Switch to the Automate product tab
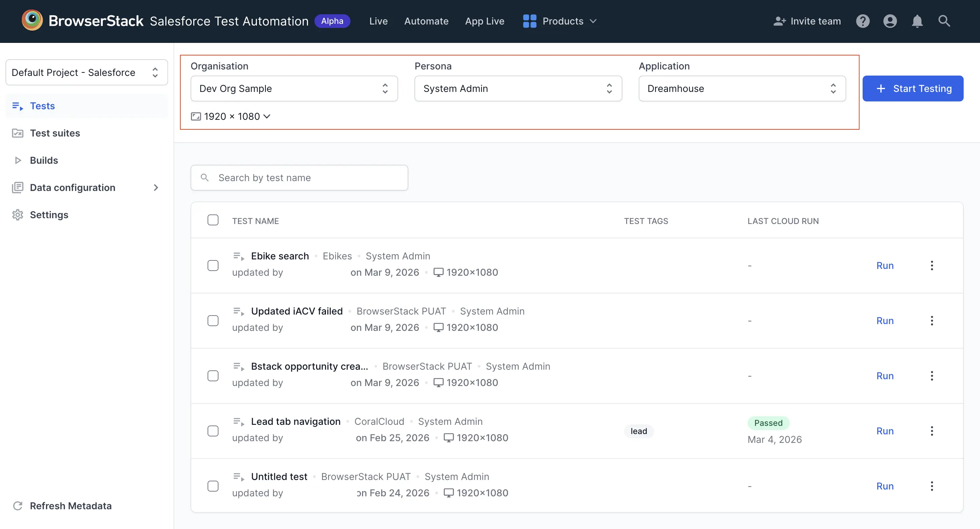980x529 pixels. point(426,21)
